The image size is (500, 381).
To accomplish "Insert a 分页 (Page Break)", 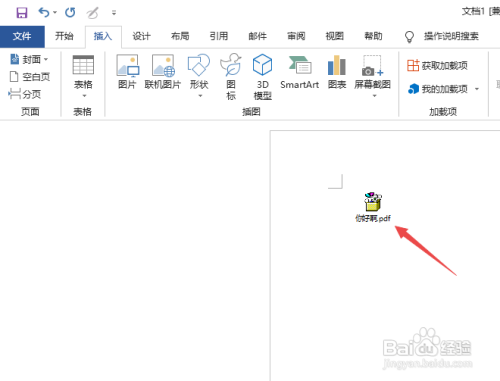I will coord(25,94).
